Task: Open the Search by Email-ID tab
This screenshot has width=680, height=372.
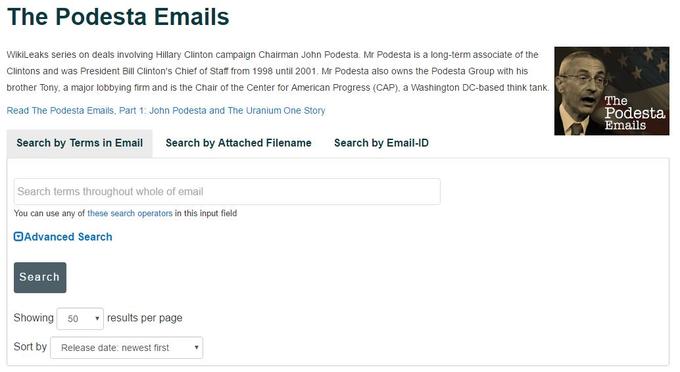Action: tap(381, 143)
